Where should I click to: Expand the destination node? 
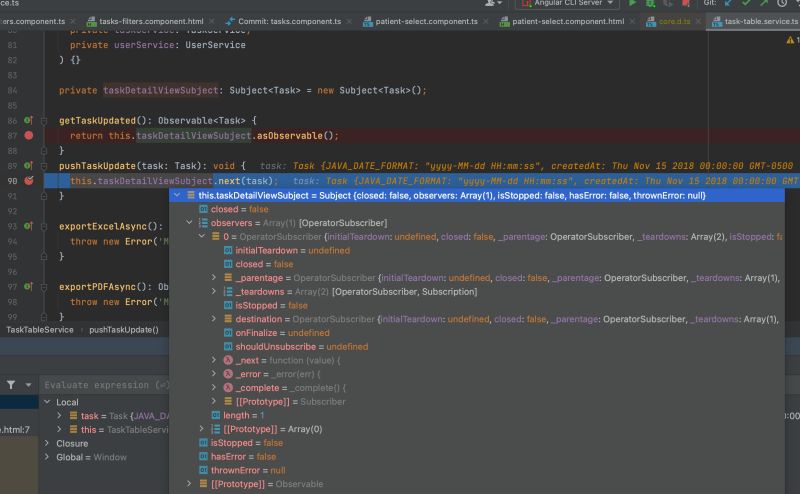coord(214,319)
